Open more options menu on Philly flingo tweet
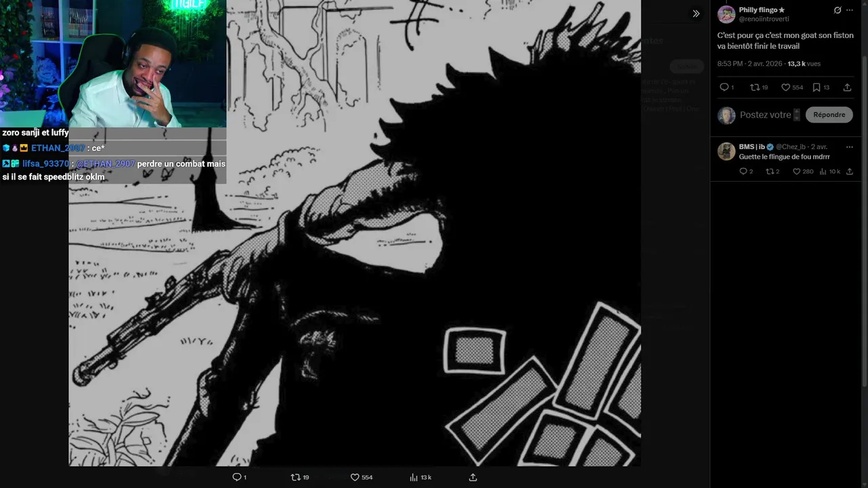This screenshot has height=488, width=868. (850, 10)
